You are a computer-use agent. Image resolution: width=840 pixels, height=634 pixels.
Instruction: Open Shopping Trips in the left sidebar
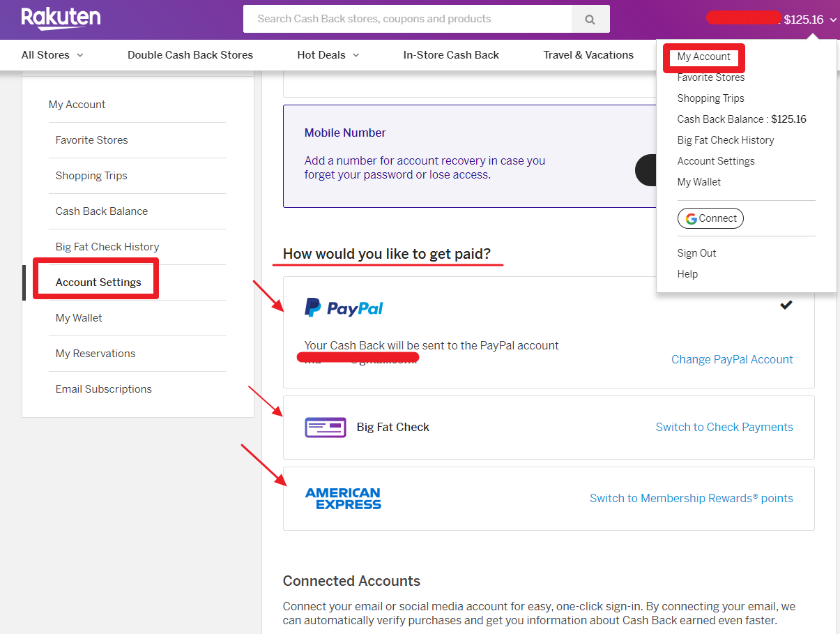click(91, 176)
